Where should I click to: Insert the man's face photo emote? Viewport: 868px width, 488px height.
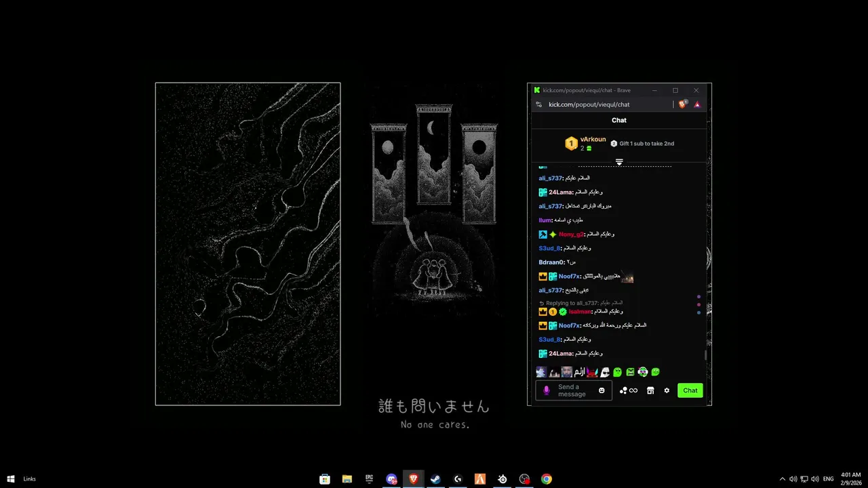pyautogui.click(x=567, y=372)
